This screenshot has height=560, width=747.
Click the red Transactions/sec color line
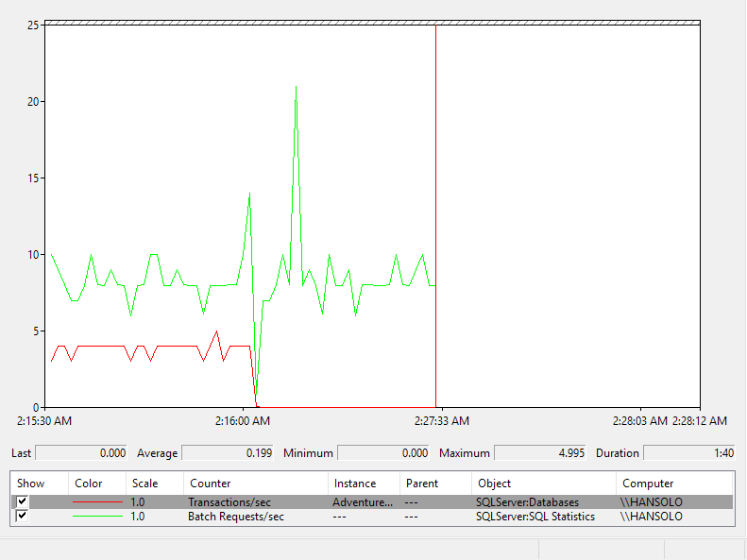point(97,501)
